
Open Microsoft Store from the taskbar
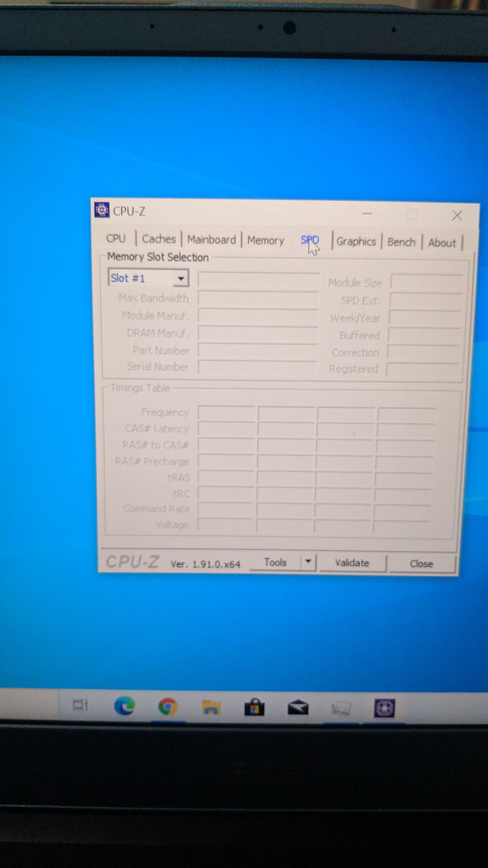click(254, 707)
